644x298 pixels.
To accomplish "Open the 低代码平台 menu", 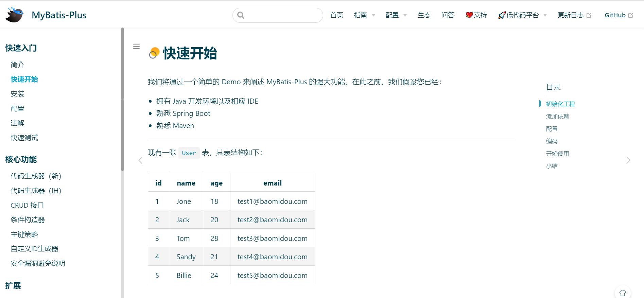I will (x=523, y=15).
